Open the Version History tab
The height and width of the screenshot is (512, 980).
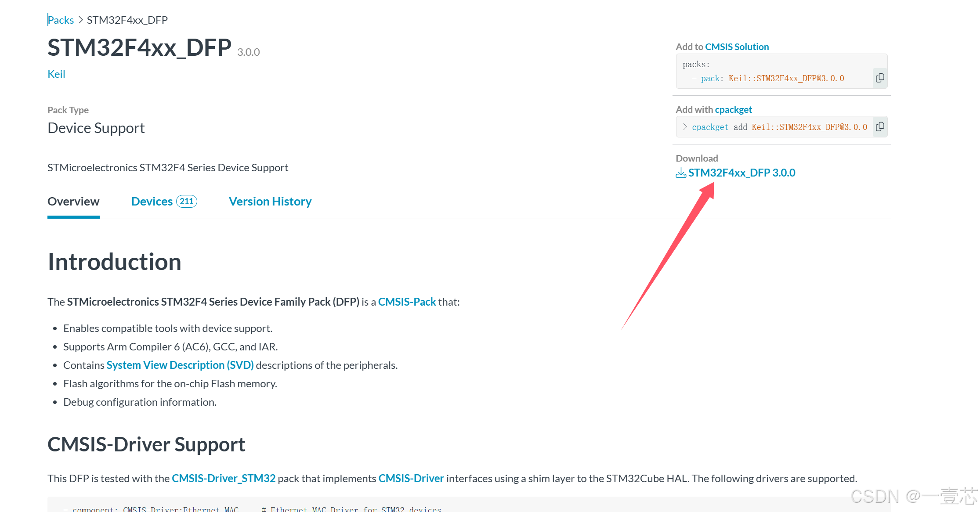(x=270, y=202)
